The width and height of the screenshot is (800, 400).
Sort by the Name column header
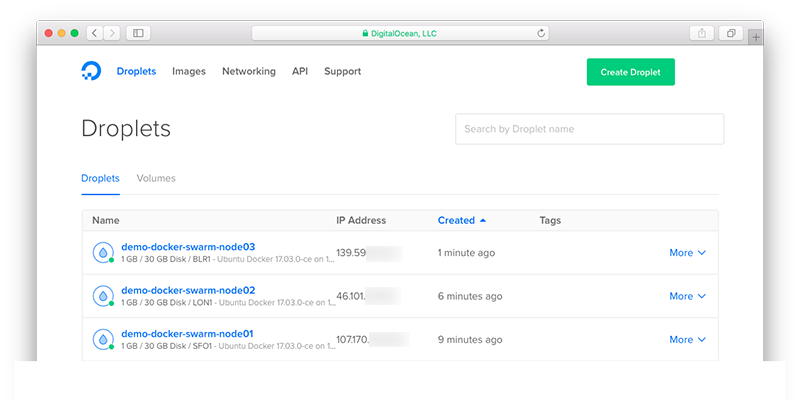[106, 220]
